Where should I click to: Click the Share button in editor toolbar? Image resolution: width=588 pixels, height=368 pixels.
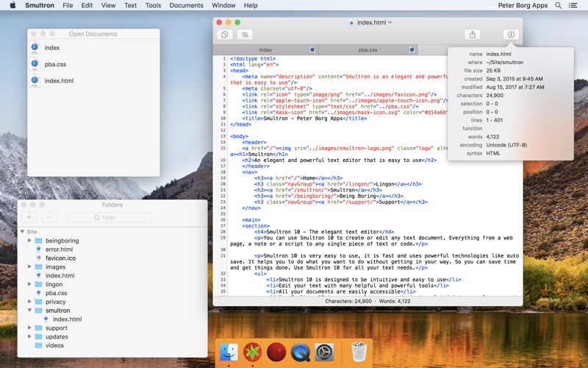coord(473,35)
